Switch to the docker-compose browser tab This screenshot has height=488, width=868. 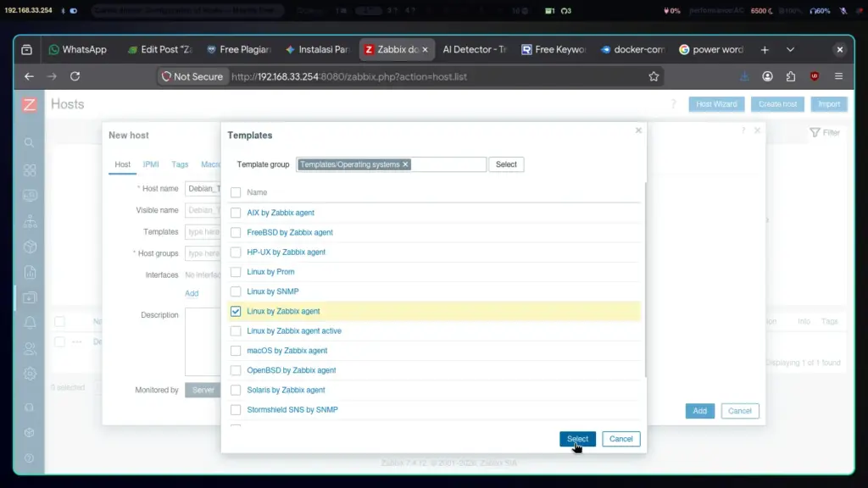click(x=632, y=50)
